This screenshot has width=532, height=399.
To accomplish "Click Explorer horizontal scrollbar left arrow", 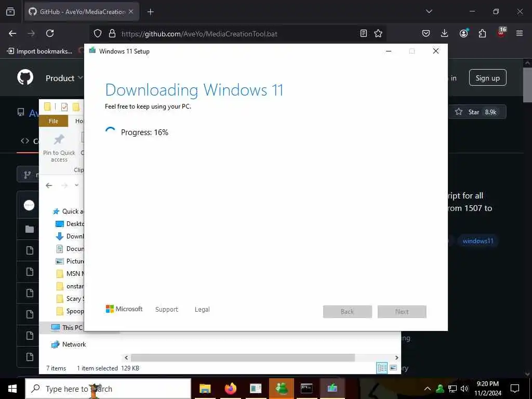I will (x=126, y=357).
